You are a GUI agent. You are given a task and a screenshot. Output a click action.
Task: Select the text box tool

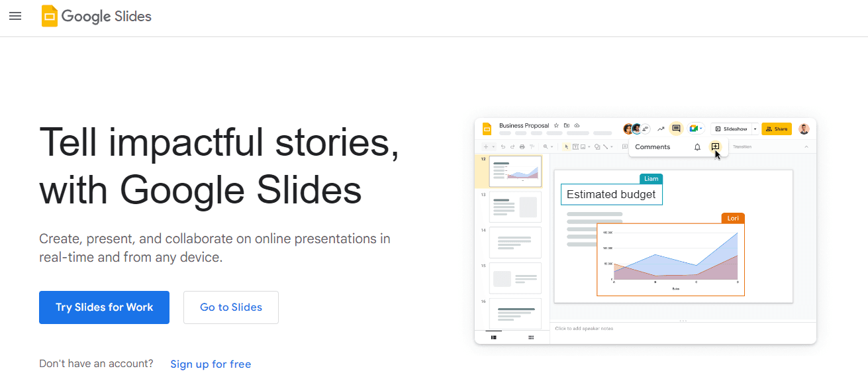pos(575,146)
